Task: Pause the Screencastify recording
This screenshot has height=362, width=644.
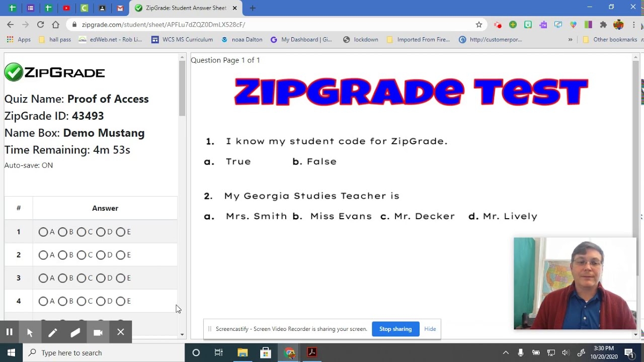Action: pyautogui.click(x=9, y=332)
